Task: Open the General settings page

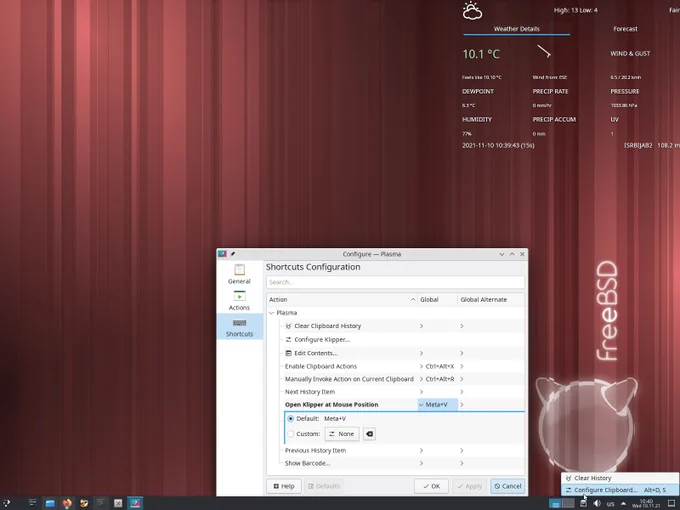Action: tap(239, 274)
